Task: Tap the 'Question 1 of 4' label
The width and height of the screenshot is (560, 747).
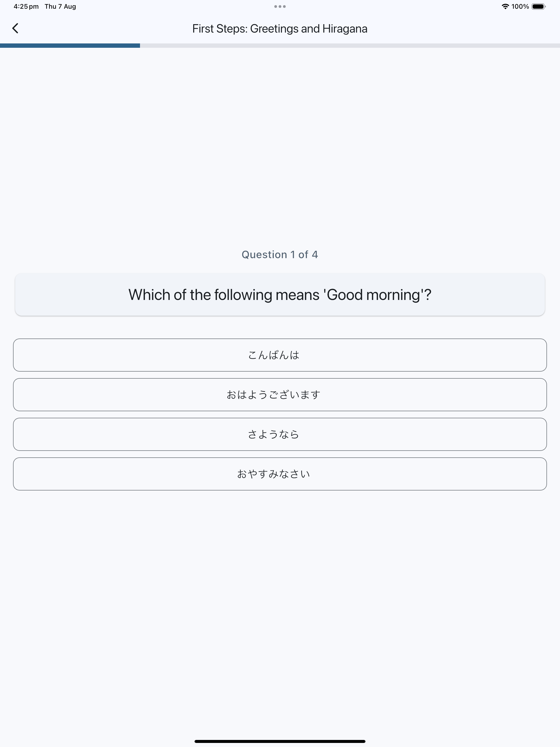Action: (280, 254)
